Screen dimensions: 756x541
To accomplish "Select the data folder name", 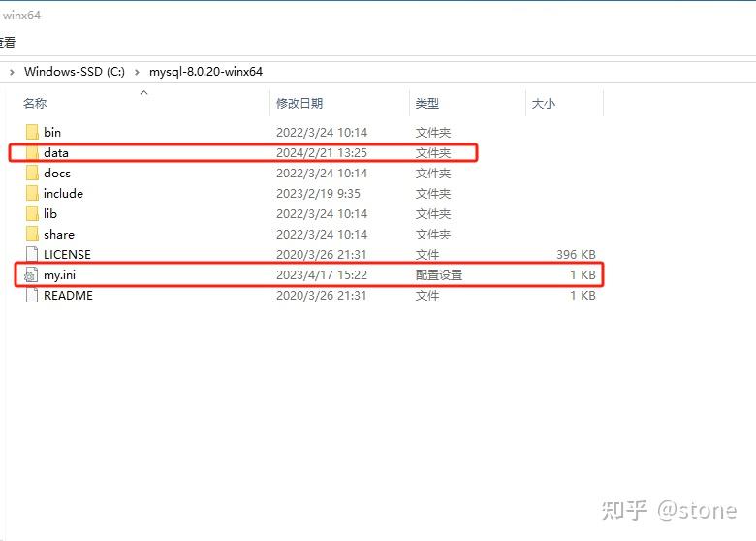I will pyautogui.click(x=56, y=153).
